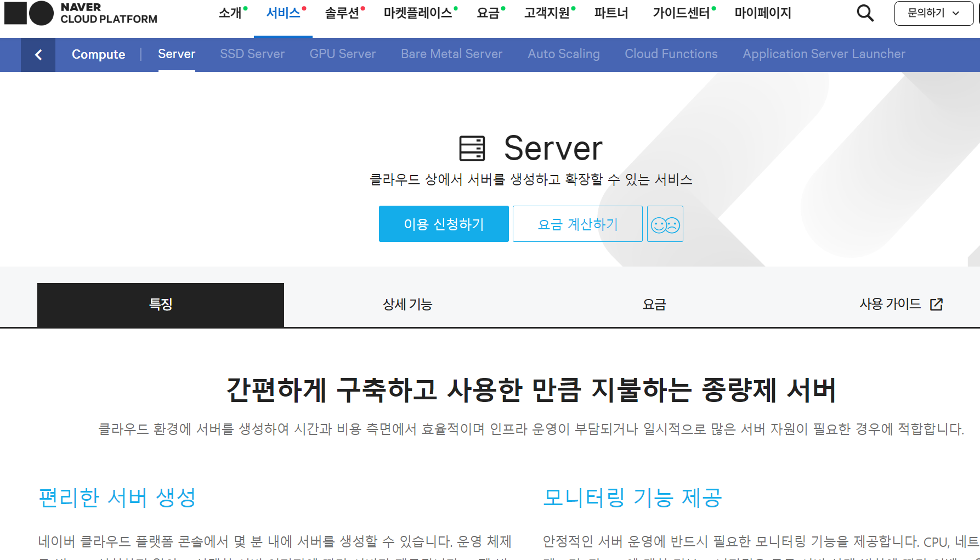Image resolution: width=980 pixels, height=560 pixels.
Task: Click the smiley feedback faces icon
Action: coord(665,224)
